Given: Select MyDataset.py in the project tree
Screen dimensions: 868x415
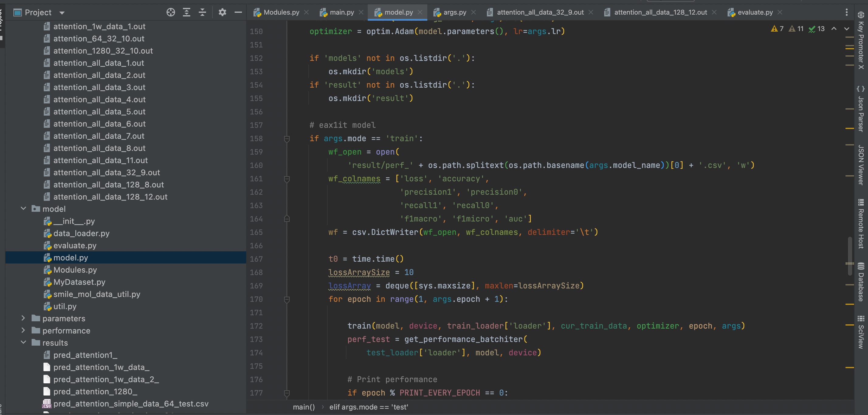Looking at the screenshot, I should pos(79,282).
